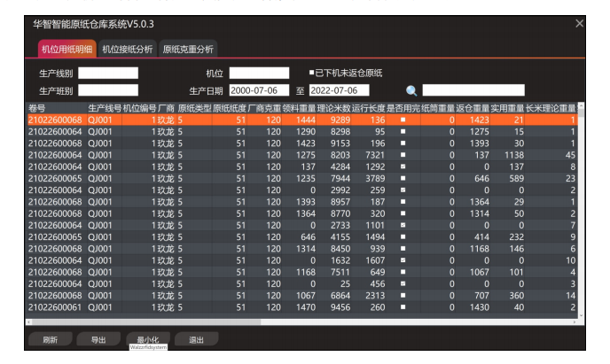Close the window with the X icon
This screenshot has width=610, height=364.
coord(579,23)
